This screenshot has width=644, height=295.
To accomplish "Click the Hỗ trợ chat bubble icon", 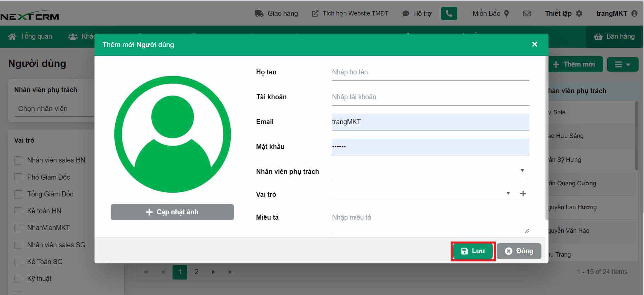I will point(406,13).
